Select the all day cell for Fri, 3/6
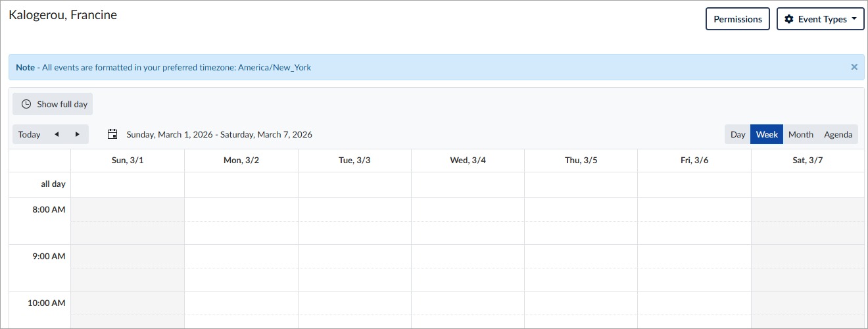The width and height of the screenshot is (868, 329). tap(694, 185)
